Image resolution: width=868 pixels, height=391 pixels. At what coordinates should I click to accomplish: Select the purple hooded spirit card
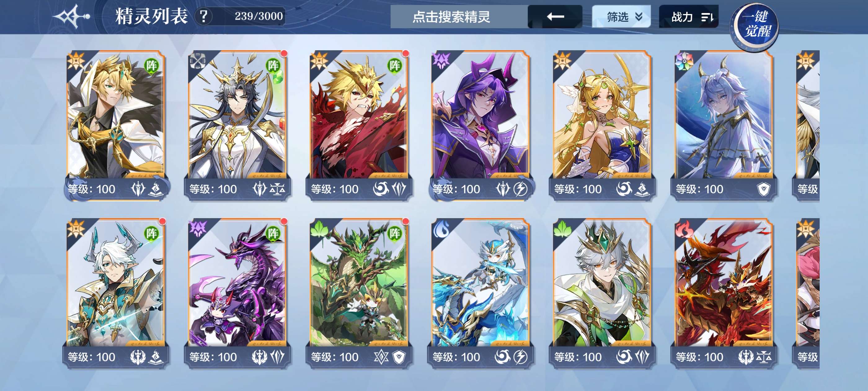(480, 125)
